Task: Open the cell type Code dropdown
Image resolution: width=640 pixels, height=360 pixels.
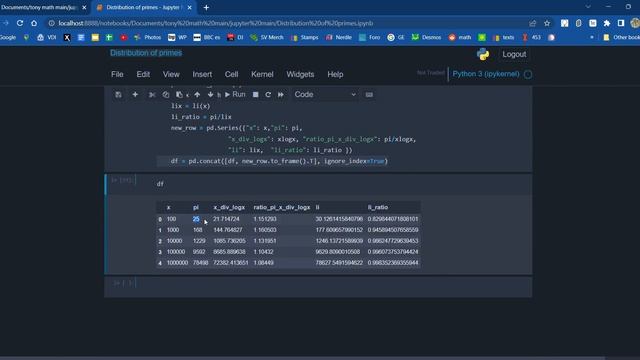Action: (325, 95)
